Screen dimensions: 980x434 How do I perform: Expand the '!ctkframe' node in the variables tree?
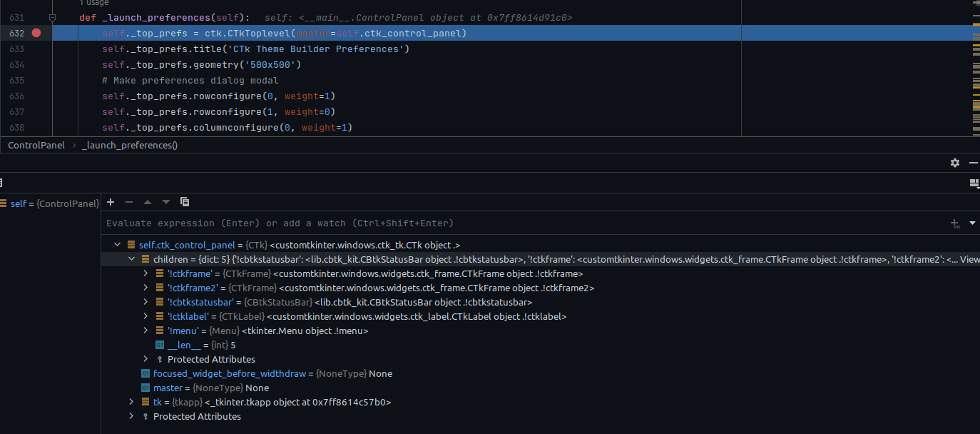coord(146,273)
